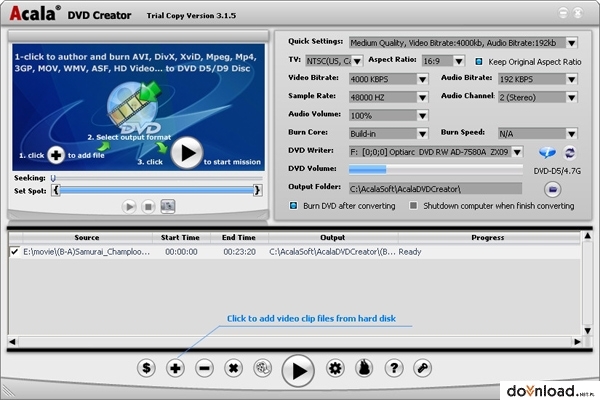Clear the file list with the X icon
Image resolution: width=600 pixels, height=400 pixels.
[x=233, y=368]
